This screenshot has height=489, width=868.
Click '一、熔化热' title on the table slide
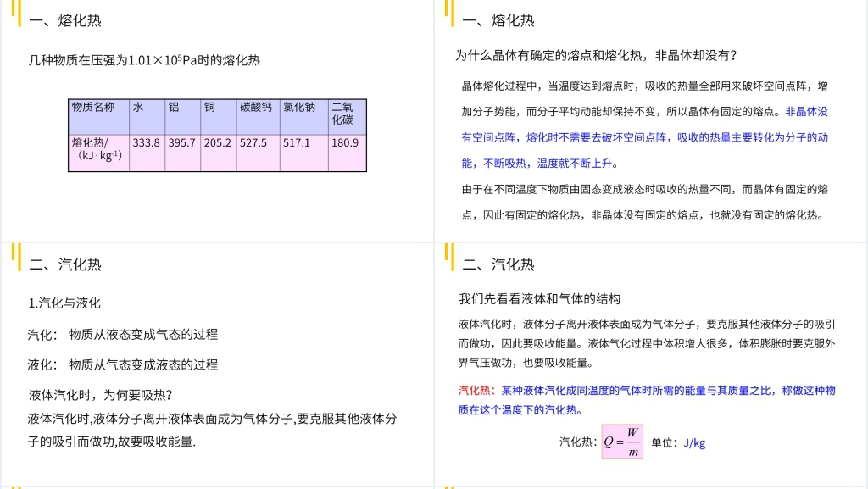65,21
